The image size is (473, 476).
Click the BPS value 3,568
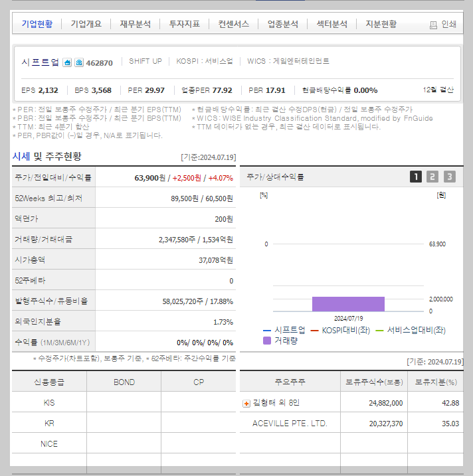(x=102, y=90)
